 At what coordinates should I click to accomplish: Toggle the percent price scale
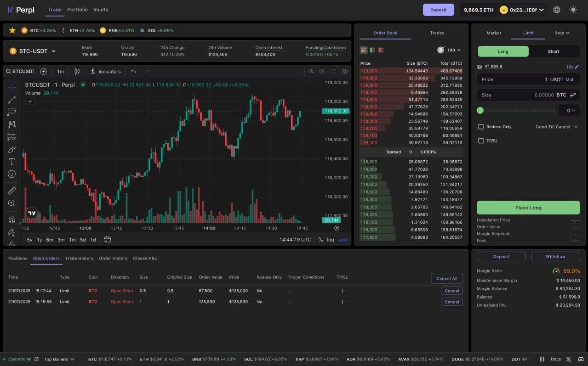[x=320, y=240]
